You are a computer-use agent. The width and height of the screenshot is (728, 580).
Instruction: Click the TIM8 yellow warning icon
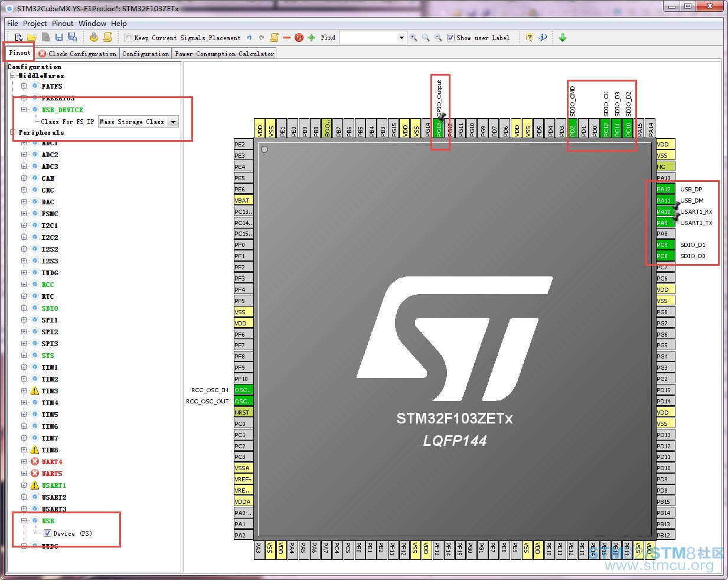pyautogui.click(x=35, y=450)
